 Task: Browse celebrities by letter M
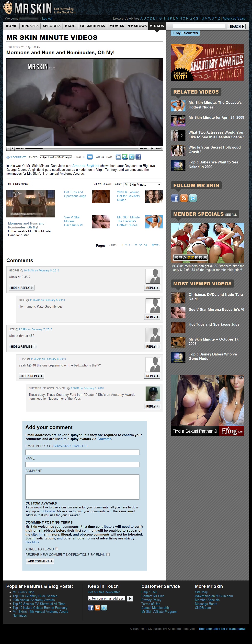177,19
